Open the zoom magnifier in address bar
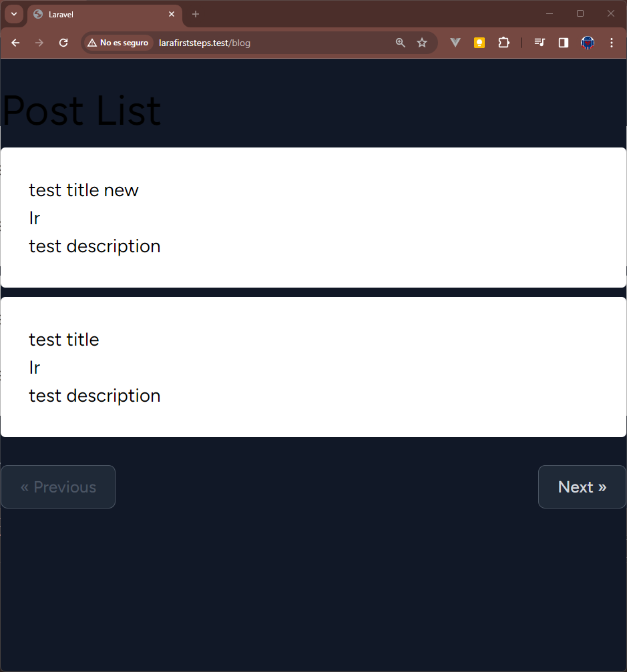627x672 pixels. 401,43
